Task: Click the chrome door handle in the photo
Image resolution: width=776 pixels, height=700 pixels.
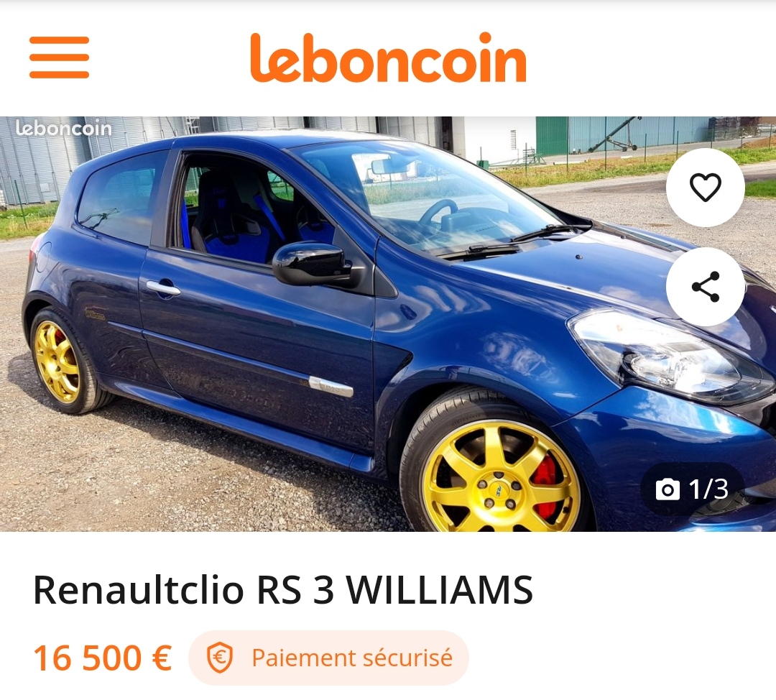Action: click(x=163, y=287)
